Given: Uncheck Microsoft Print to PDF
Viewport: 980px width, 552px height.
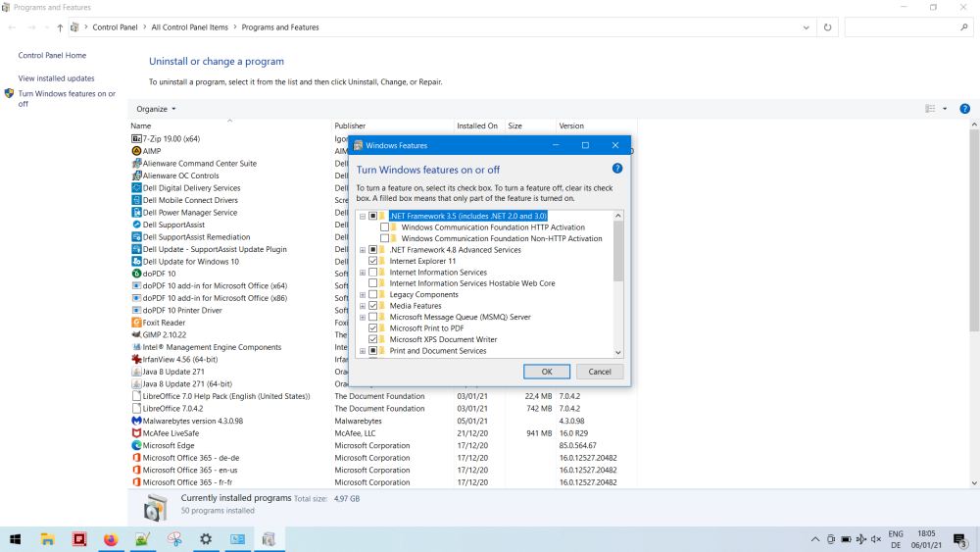Looking at the screenshot, I should pos(373,328).
